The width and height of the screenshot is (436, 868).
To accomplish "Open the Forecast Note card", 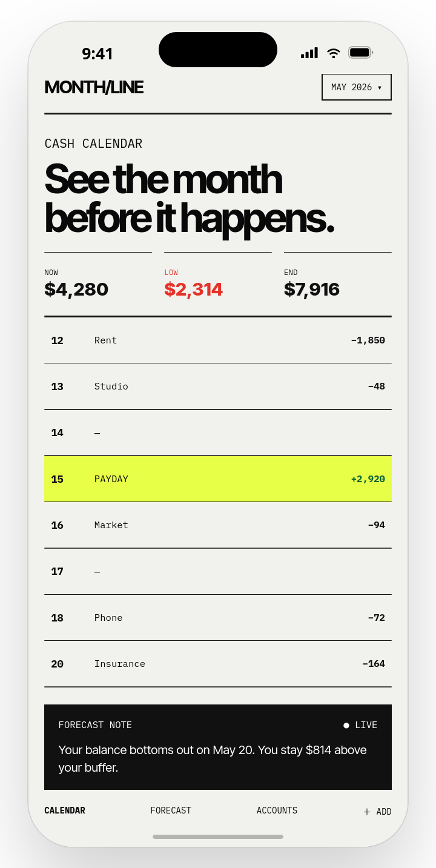I will pyautogui.click(x=218, y=747).
